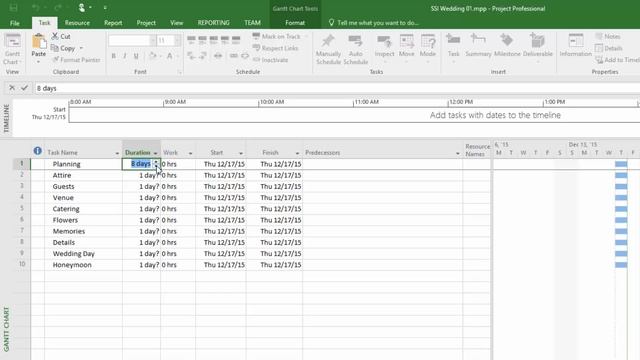Select the Format Painter tool
The width and height of the screenshot is (640, 360).
point(76,60)
